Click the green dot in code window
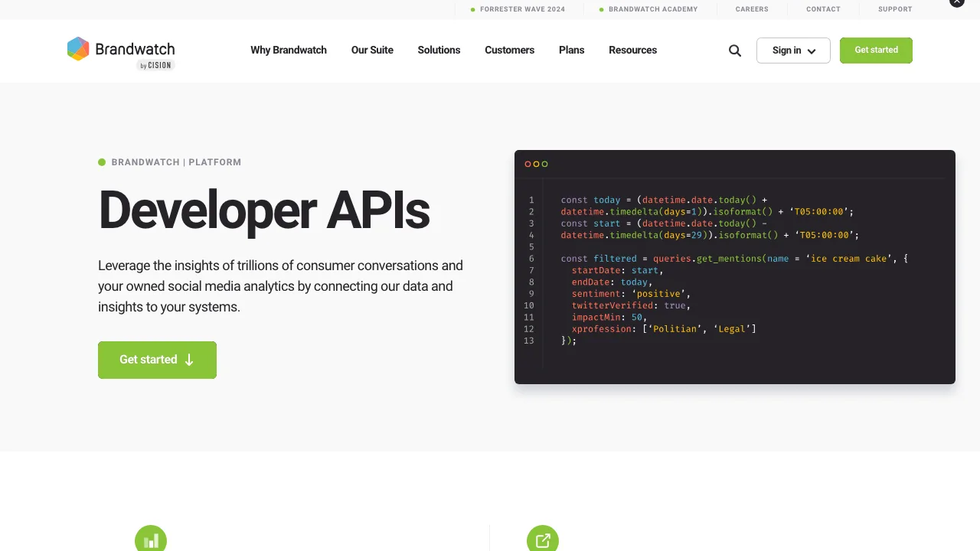 [x=544, y=164]
